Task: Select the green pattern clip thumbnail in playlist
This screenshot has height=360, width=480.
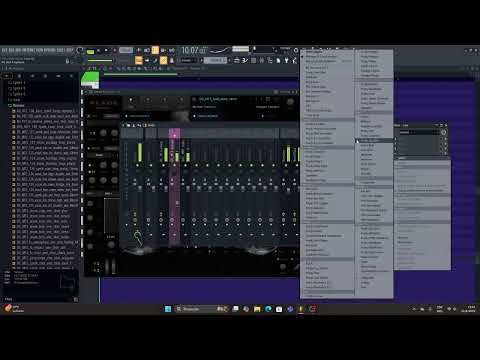Action: pos(90,80)
